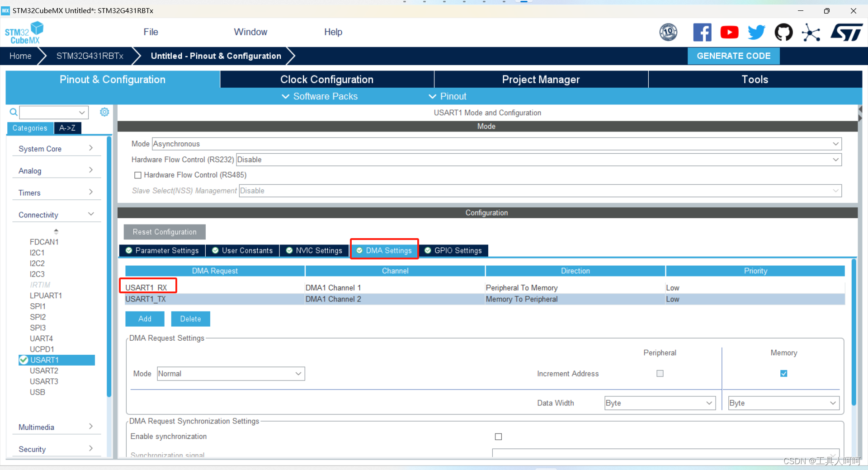
Task: Expand the System Core category
Action: [56, 149]
